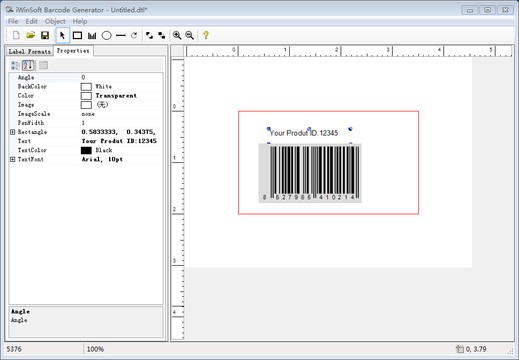Minimize the iWinSoft Barcode Generator window
This screenshot has height=360, width=519.
point(470,10)
